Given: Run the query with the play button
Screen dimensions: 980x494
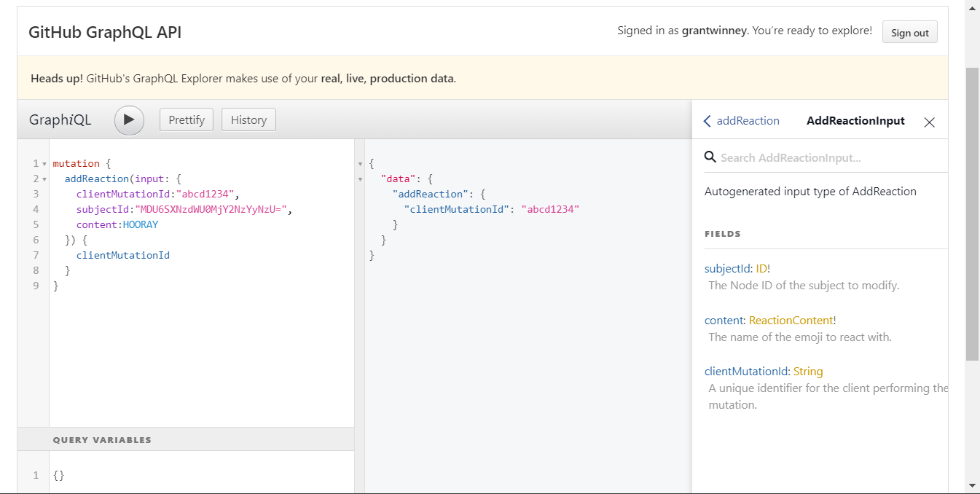Looking at the screenshot, I should tap(129, 120).
